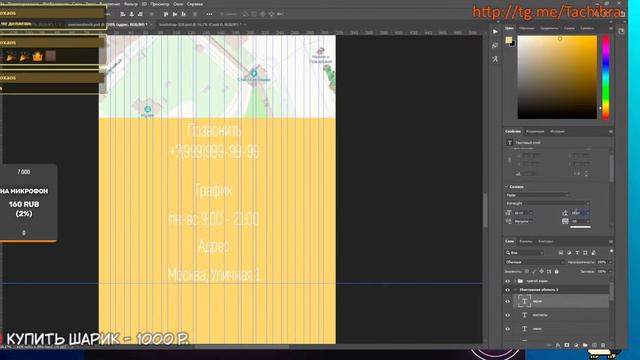
Task: Hide the top layer group
Action: [508, 281]
